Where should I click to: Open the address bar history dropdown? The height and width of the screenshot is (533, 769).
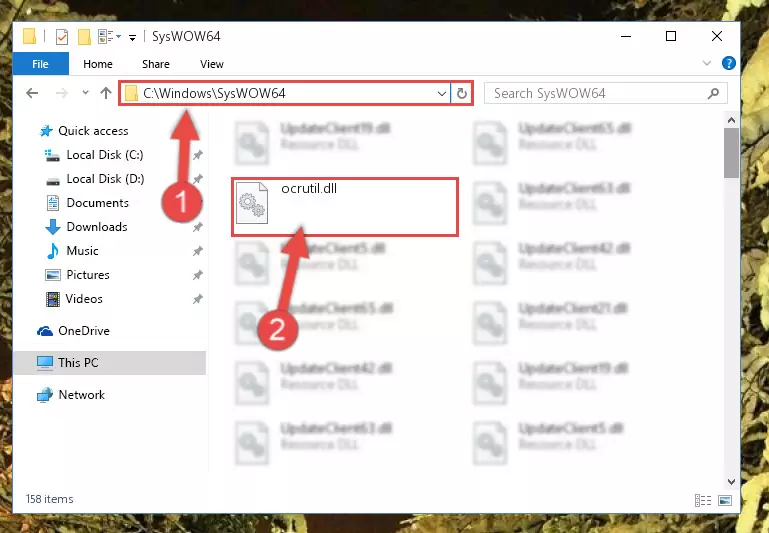pyautogui.click(x=441, y=93)
